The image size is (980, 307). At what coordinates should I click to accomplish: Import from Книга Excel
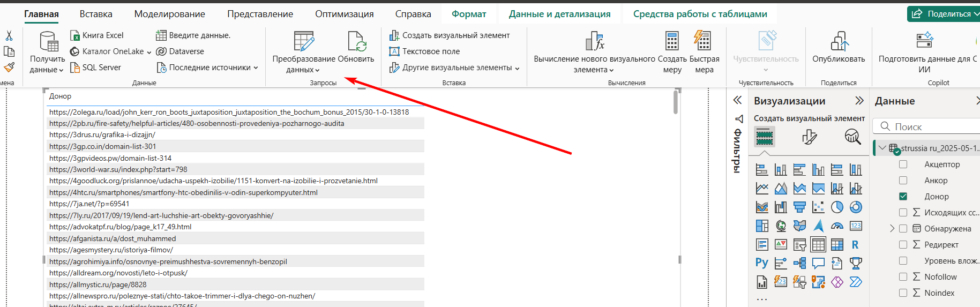(x=97, y=35)
